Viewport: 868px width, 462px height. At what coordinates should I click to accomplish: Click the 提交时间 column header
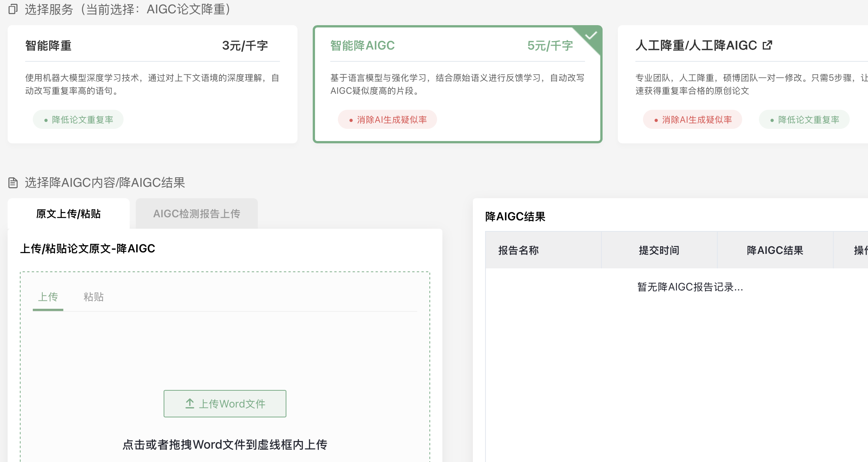659,250
